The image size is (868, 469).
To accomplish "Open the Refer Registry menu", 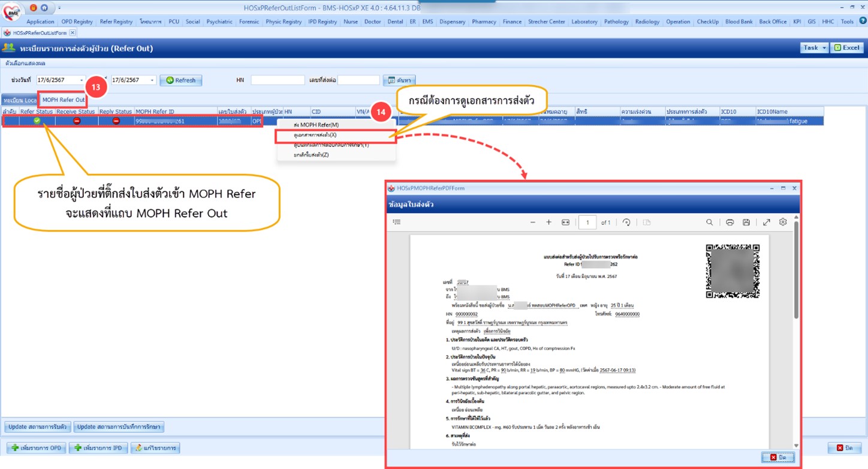I will tap(116, 22).
